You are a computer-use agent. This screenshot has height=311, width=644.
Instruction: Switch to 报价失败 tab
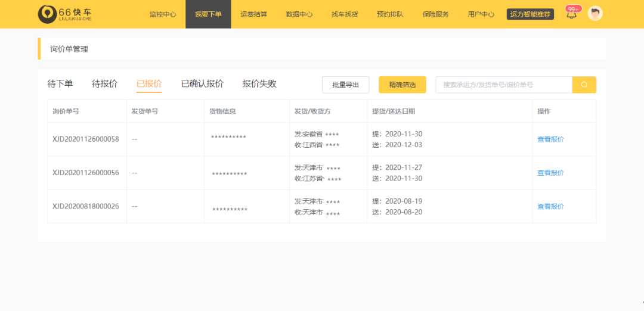click(259, 84)
